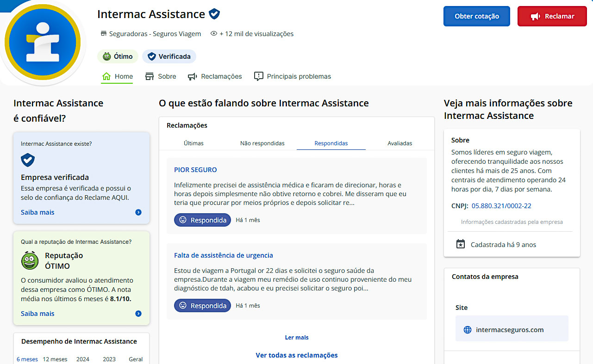Image resolution: width=593 pixels, height=364 pixels.
Task: Click the green Ótimo reputation face badge
Action: tap(118, 56)
